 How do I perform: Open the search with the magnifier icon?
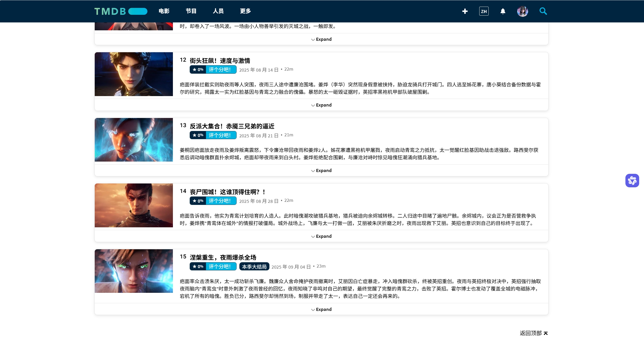click(543, 11)
